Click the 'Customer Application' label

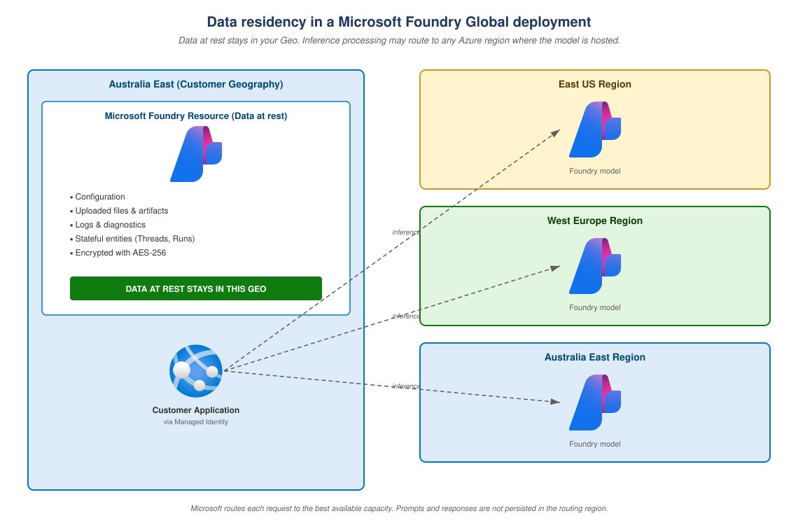pos(196,409)
